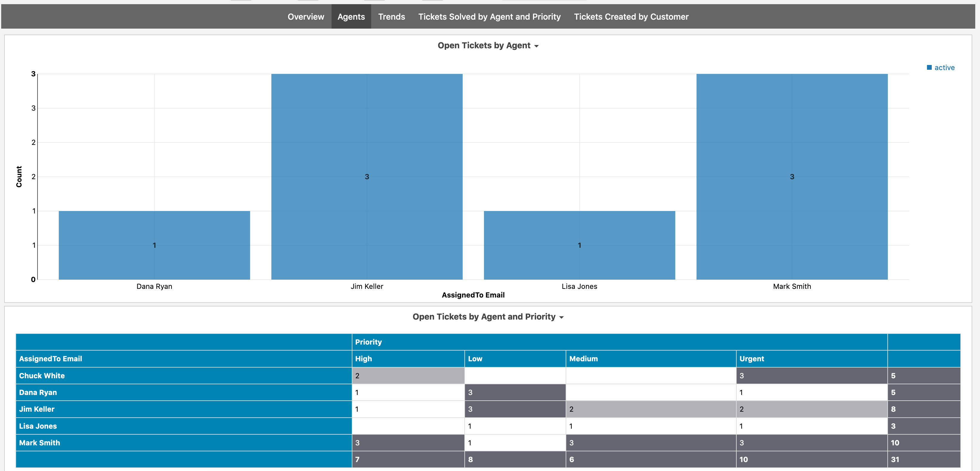Switch to the Agents tab
Image resolution: width=980 pixels, height=471 pixels.
tap(351, 17)
